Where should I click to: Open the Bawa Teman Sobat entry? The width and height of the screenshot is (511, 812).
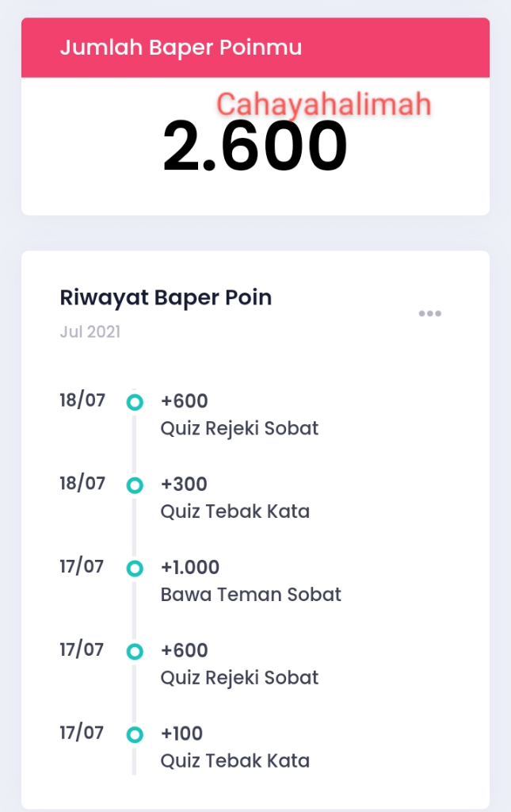(x=250, y=594)
